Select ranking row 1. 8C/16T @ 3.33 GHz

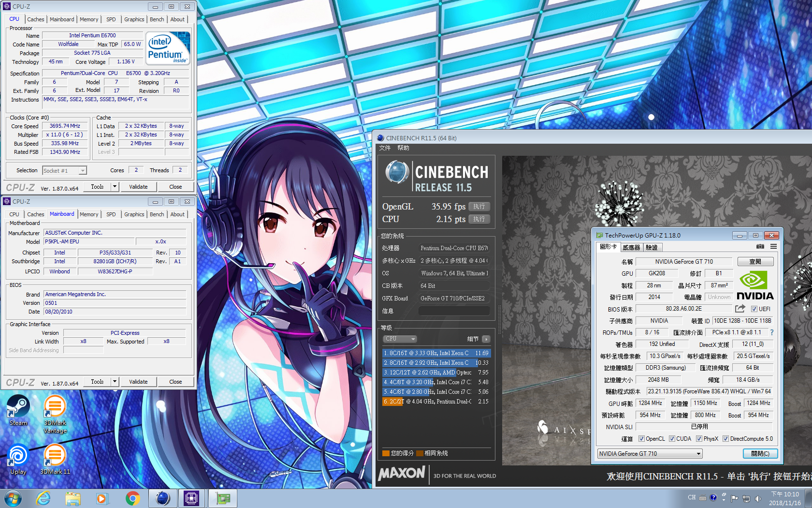(436, 353)
